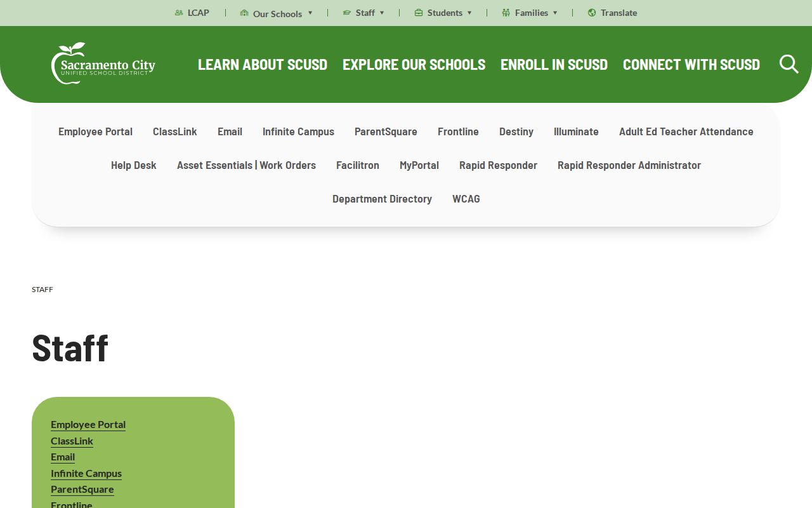Open EXPLORE OUR SCHOOLS menu
Image resolution: width=812 pixels, height=508 pixels.
click(x=414, y=64)
